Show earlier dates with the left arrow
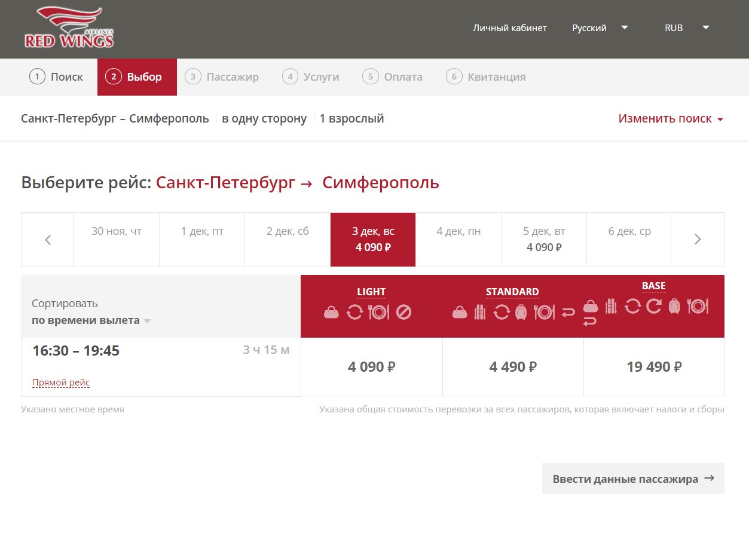This screenshot has width=749, height=560. coord(48,240)
